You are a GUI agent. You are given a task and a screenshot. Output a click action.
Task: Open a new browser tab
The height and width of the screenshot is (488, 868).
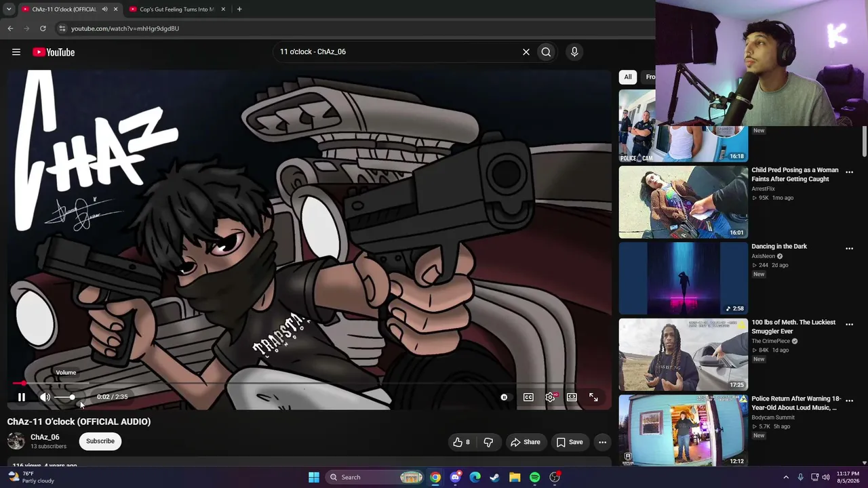[x=239, y=9]
